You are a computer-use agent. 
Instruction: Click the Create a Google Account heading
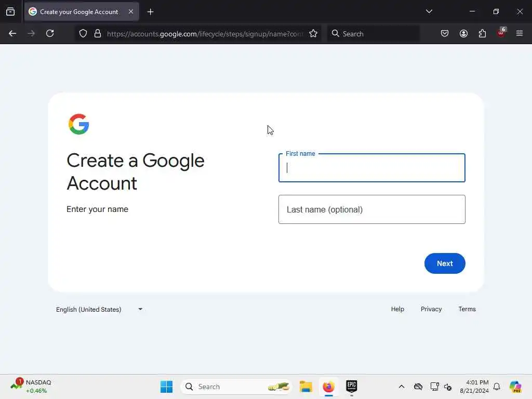[x=136, y=171]
